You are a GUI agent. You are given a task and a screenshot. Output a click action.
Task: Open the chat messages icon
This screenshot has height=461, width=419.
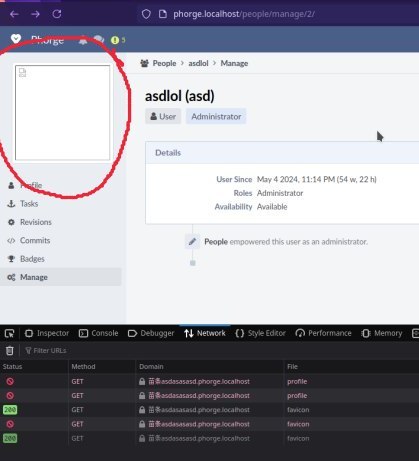pos(99,40)
